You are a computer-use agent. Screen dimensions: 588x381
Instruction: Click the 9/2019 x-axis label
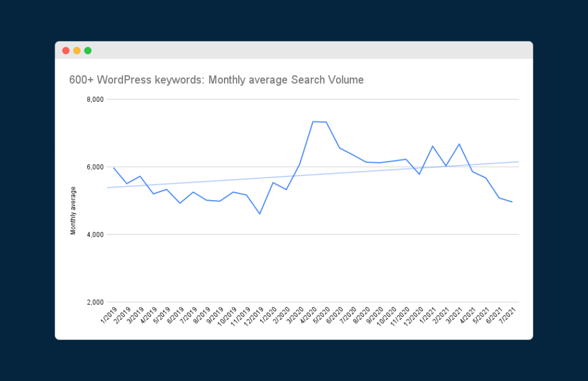215,315
